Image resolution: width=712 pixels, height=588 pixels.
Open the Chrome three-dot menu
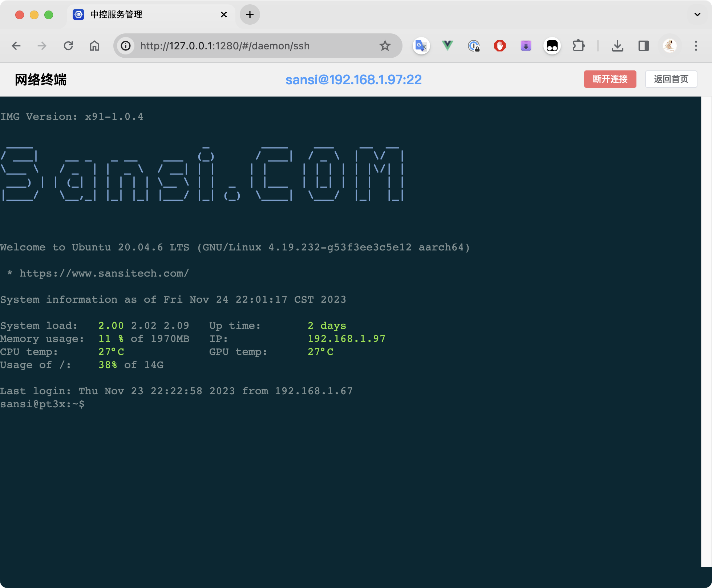(x=696, y=46)
